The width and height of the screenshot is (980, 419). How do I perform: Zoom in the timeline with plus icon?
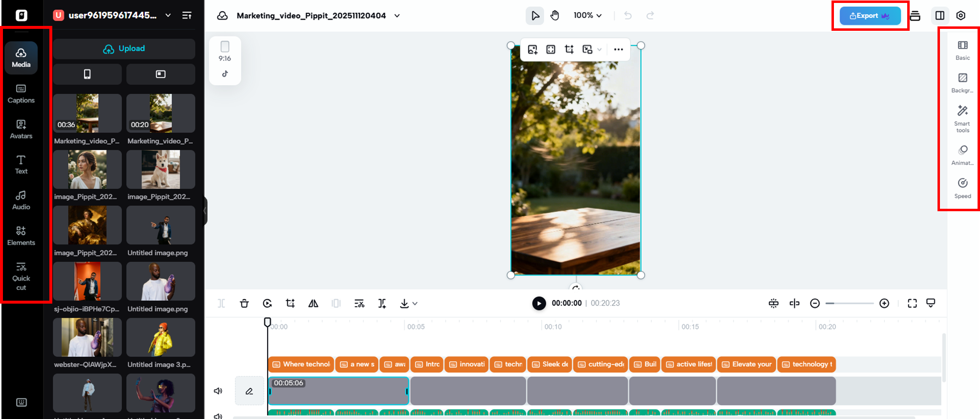point(884,304)
